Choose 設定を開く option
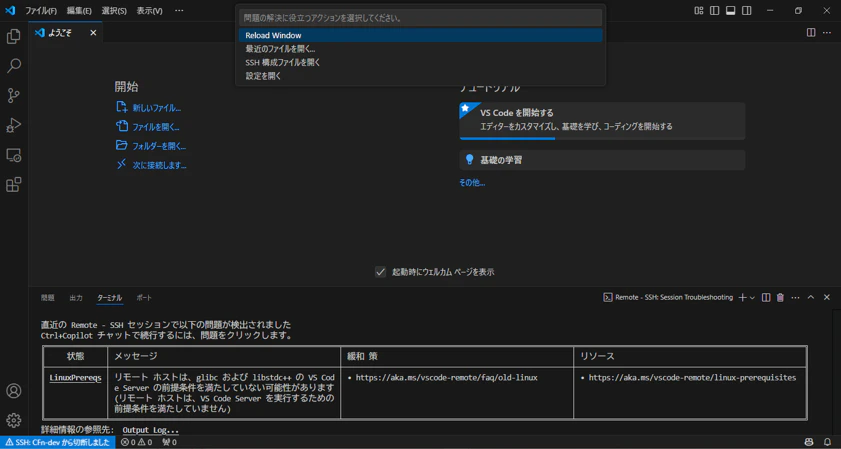This screenshot has height=449, width=841. 420,76
